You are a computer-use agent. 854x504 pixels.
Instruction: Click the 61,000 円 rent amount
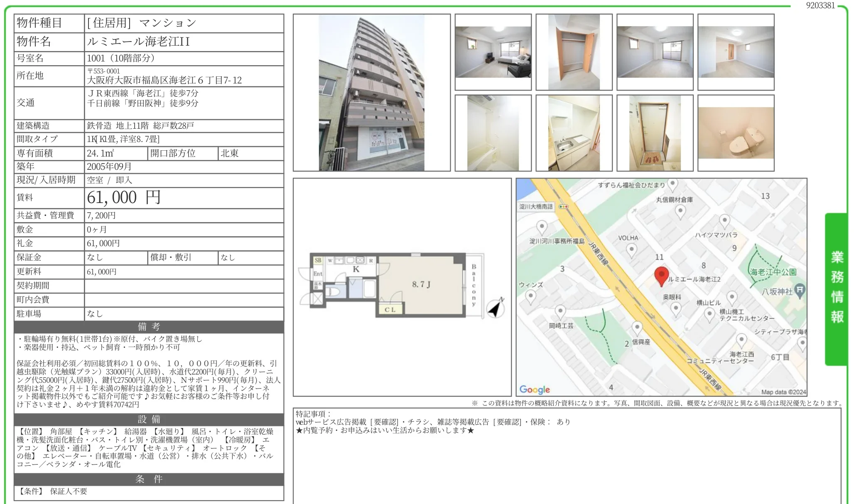[124, 198]
